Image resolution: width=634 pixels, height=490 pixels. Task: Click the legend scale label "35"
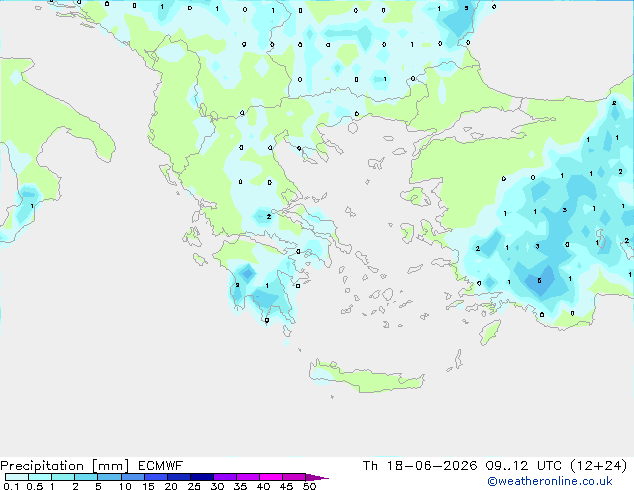pos(240,486)
